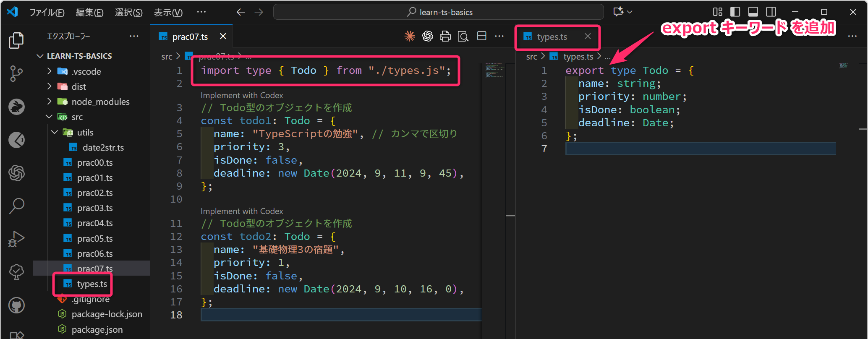Open the 編集(E) menu
The height and width of the screenshot is (339, 868).
click(89, 13)
